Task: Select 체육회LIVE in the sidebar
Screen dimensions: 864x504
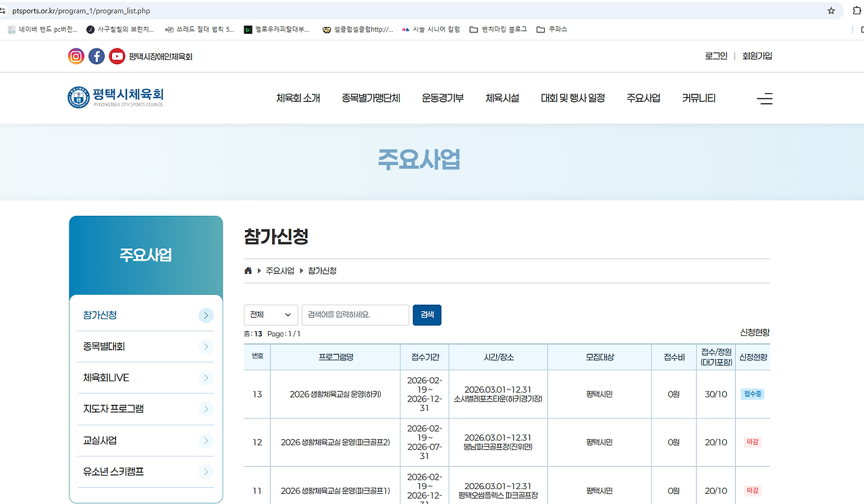Action: (106, 378)
